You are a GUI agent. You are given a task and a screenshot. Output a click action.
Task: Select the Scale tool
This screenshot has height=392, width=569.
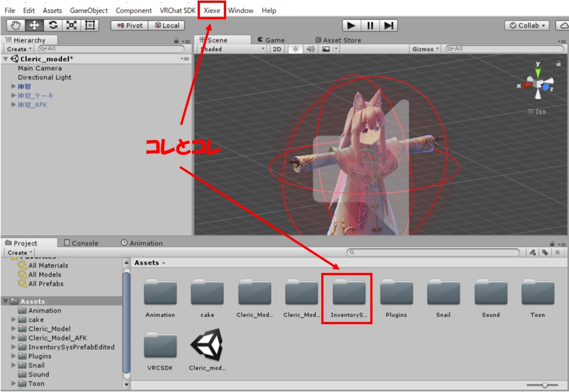(72, 26)
